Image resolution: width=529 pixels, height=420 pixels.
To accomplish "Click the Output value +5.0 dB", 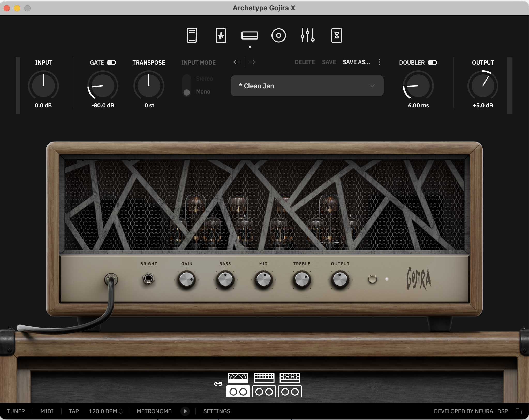I will pos(483,105).
